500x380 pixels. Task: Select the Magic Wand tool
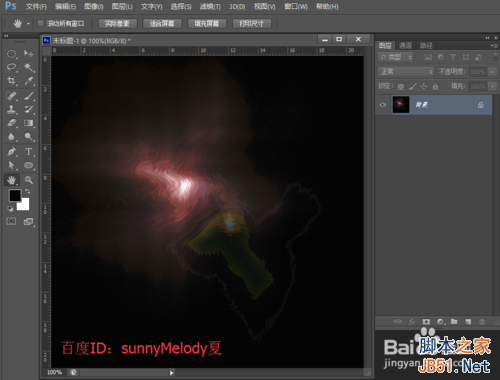point(29,68)
